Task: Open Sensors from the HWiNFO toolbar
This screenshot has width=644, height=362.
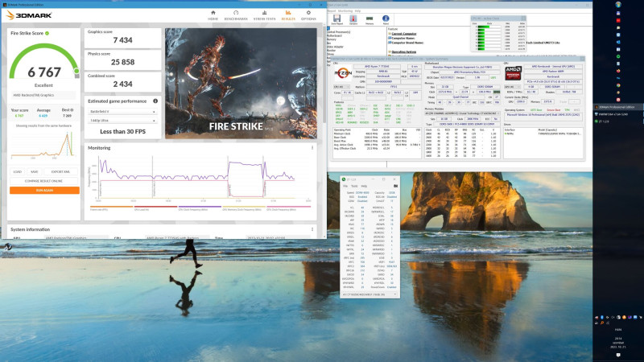Action: coord(353,19)
